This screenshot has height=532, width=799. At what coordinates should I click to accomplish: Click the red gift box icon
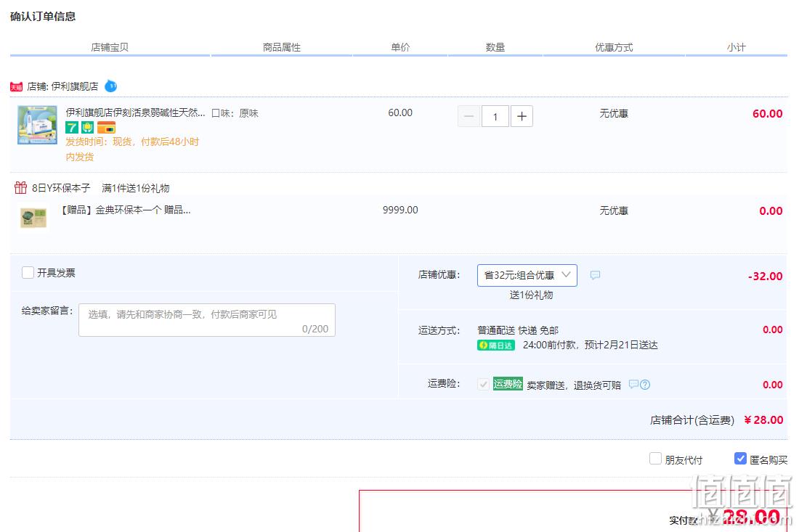20,188
